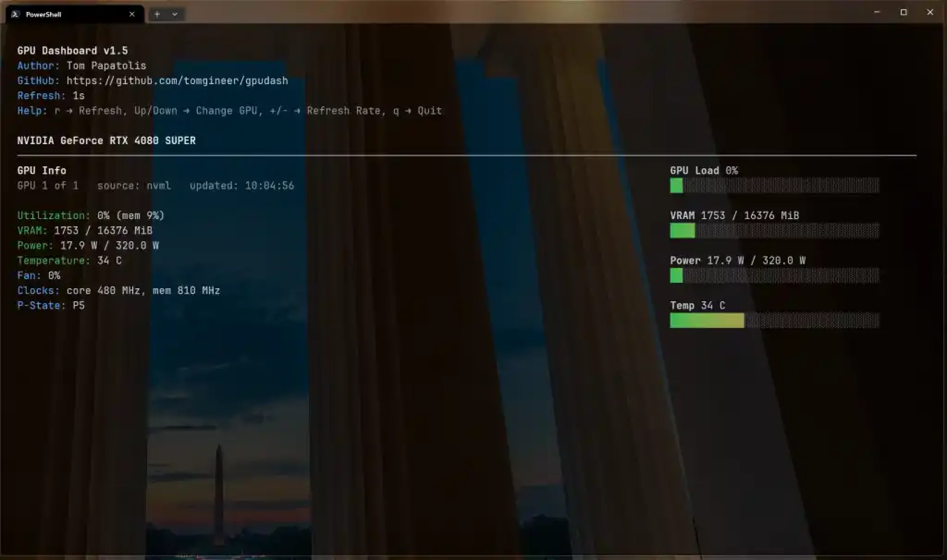Screen dimensions: 947x560
Task: Click the 'Power: 17.9 W / 320.0 W' info line
Action: [x=88, y=245]
